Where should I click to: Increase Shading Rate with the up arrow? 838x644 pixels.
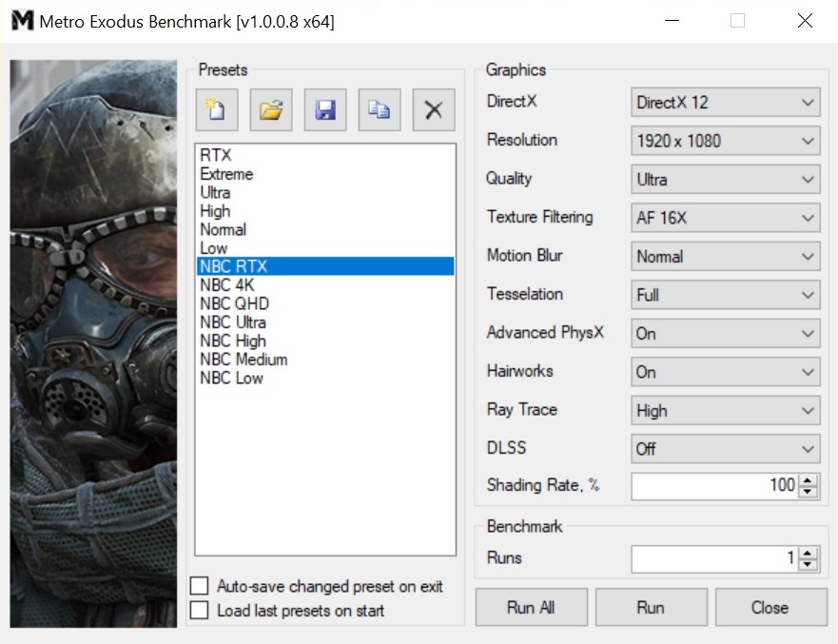(808, 480)
